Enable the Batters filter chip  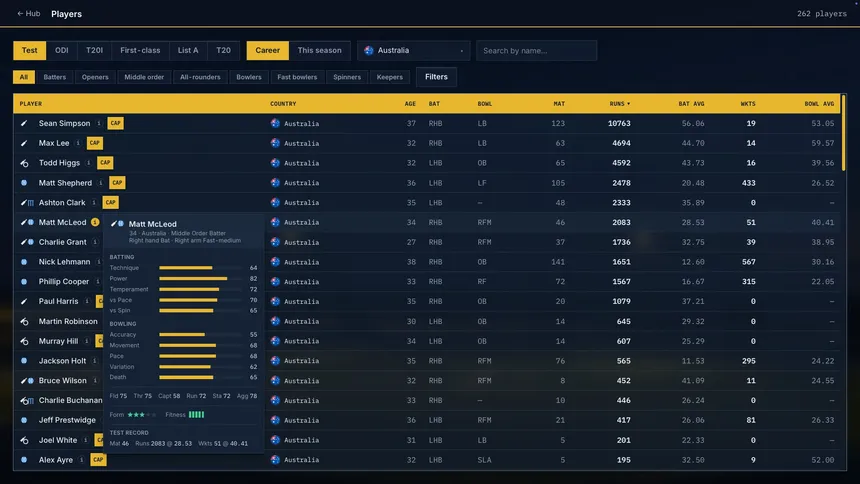point(55,77)
